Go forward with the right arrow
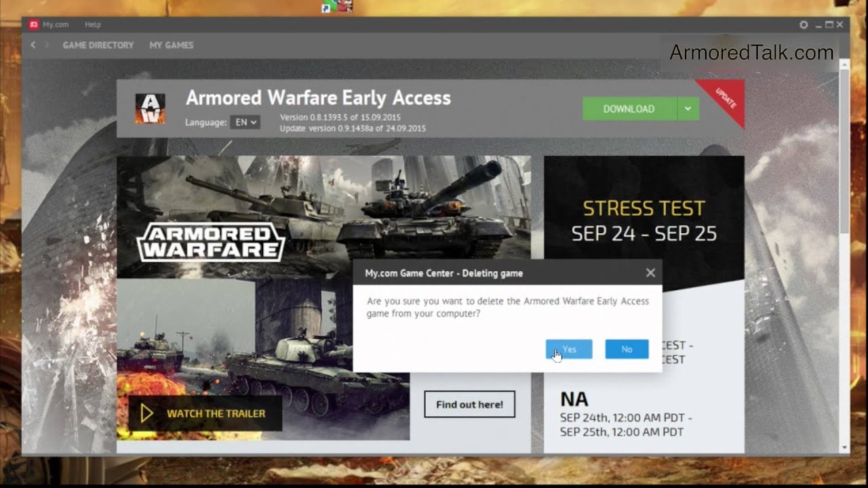 pyautogui.click(x=47, y=45)
